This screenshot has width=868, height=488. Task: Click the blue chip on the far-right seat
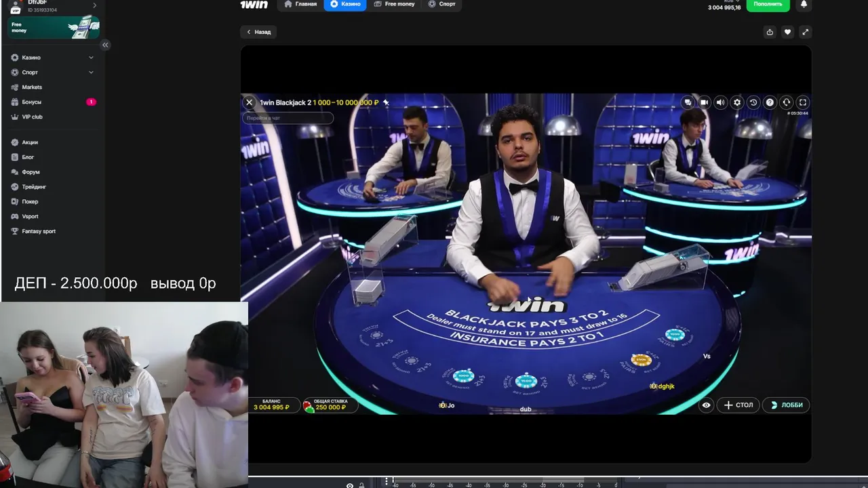675,334
